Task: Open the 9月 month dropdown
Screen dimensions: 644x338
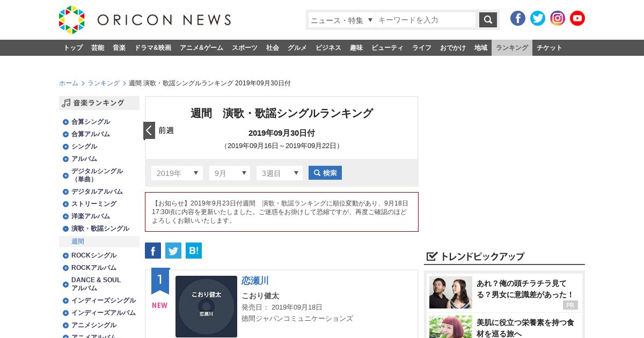Action: [x=230, y=173]
